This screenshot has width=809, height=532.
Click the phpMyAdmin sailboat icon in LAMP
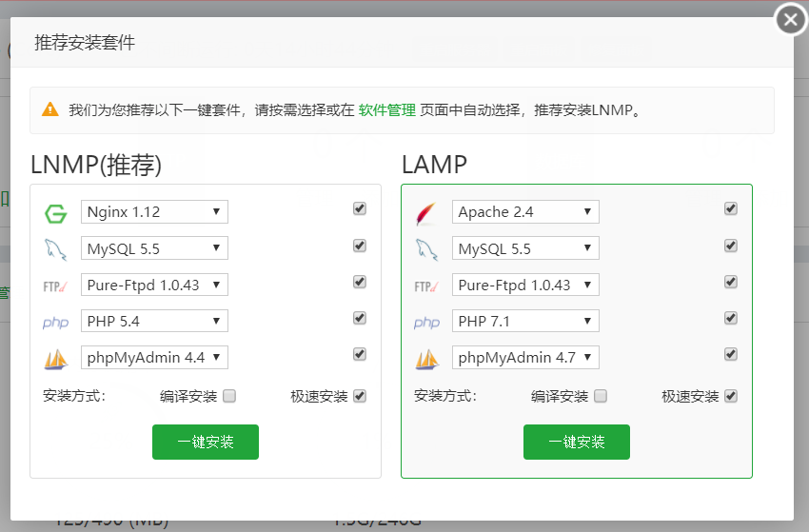tap(425, 360)
